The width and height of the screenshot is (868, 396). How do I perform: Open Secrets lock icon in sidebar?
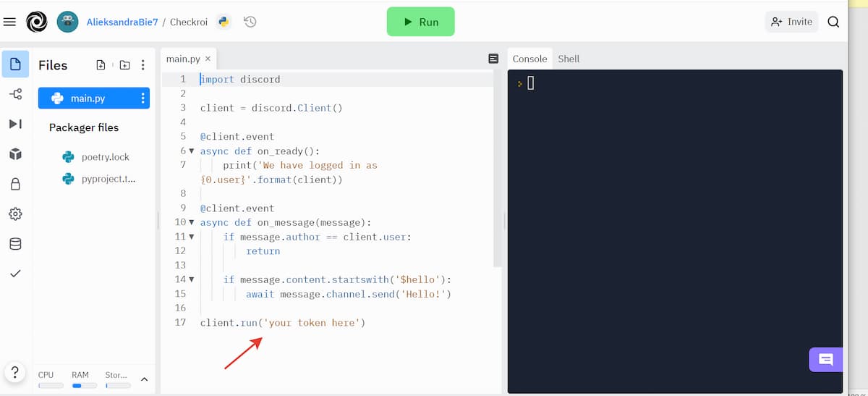[x=15, y=185]
